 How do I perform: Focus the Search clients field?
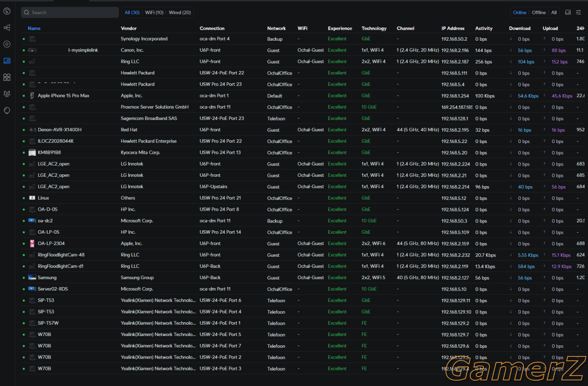tap(70, 12)
